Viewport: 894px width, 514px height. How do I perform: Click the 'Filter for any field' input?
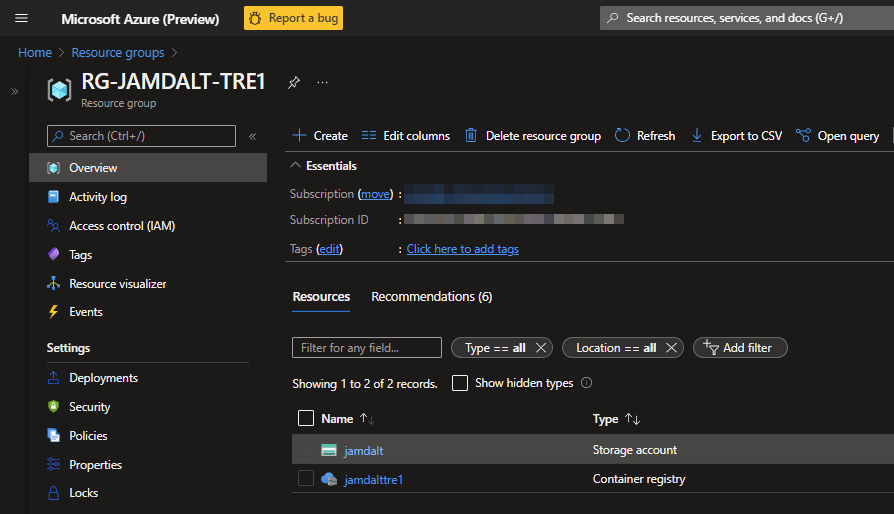[366, 348]
